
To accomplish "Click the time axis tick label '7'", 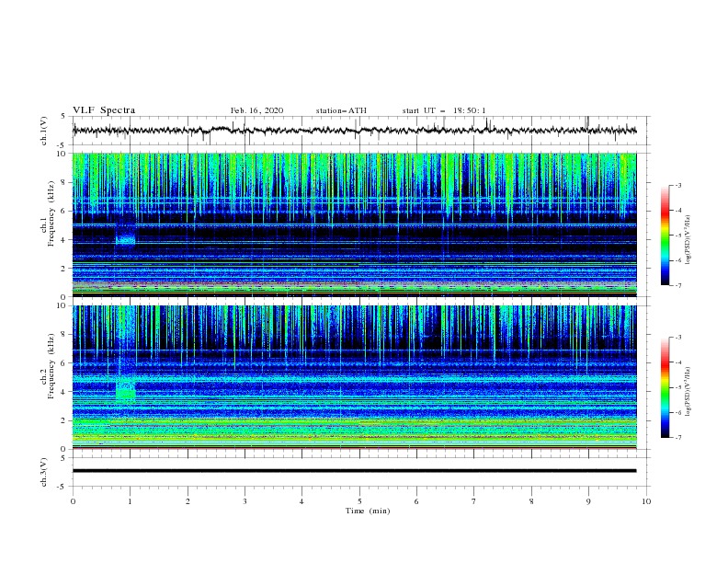I will click(474, 501).
